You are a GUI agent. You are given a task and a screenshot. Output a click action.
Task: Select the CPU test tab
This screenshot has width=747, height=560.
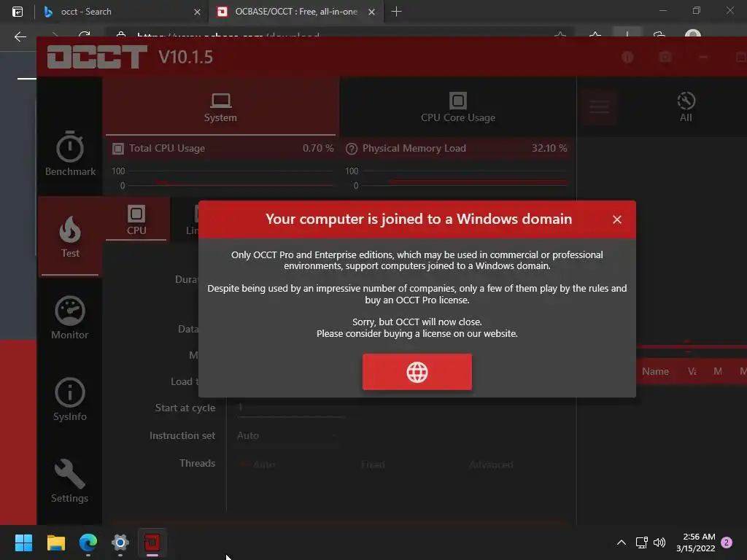(136, 220)
